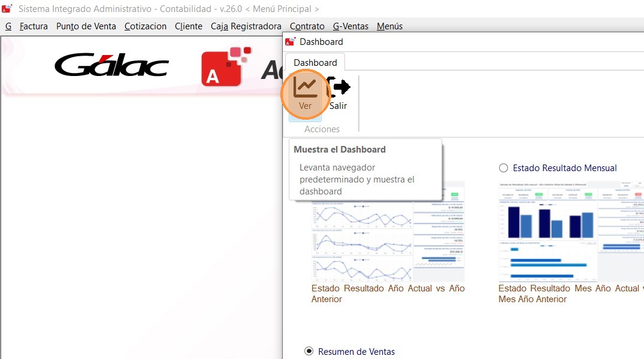Viewport: 644px width, 359px height.
Task: Click the Salir exit icon
Action: click(x=338, y=87)
